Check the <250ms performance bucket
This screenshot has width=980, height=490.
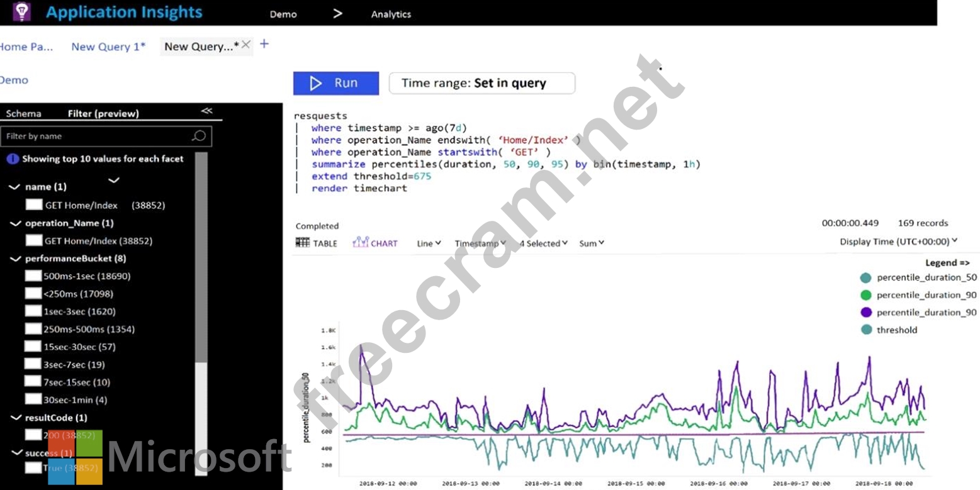(33, 293)
